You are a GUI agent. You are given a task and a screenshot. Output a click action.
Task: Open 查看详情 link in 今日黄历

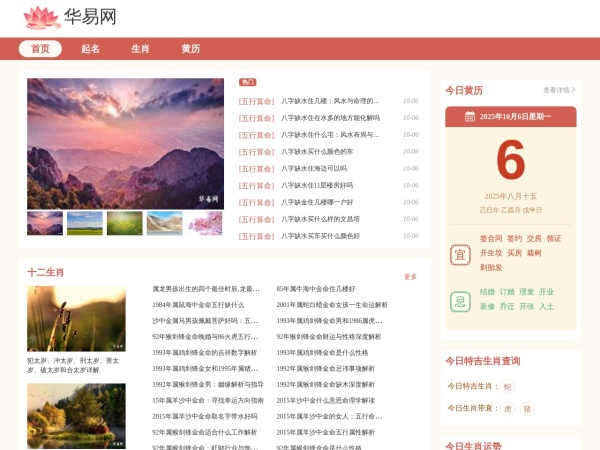559,90
